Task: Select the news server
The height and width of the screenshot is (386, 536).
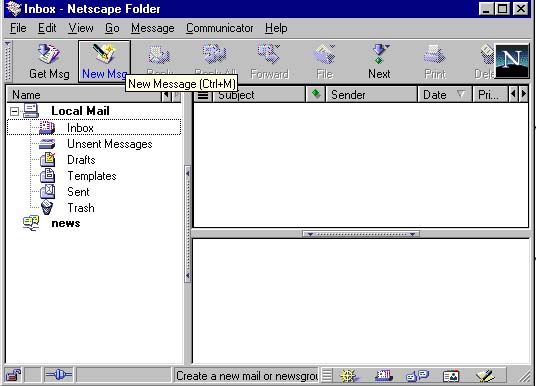Action: (x=66, y=223)
